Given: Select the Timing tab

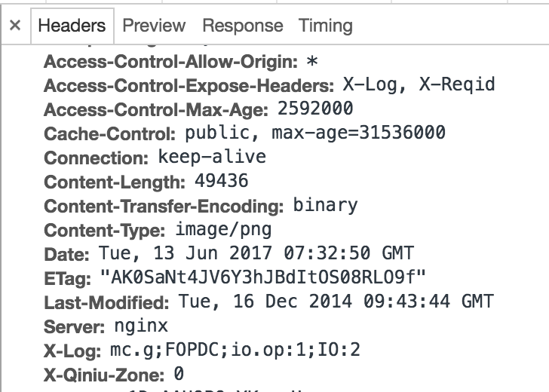Looking at the screenshot, I should pos(325,26).
